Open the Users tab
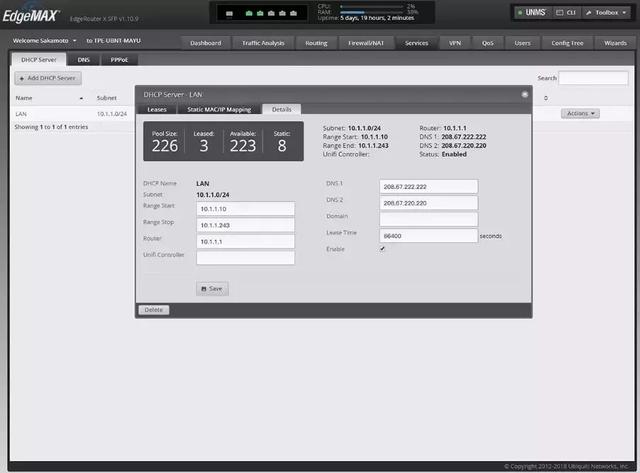The height and width of the screenshot is (473, 640). (x=522, y=43)
